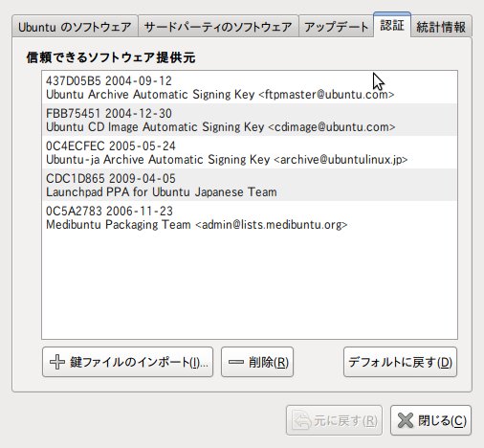The width and height of the screenshot is (484, 448).
Task: Select Ubuntu-ja Archive Signing Key entry
Action: (250, 152)
